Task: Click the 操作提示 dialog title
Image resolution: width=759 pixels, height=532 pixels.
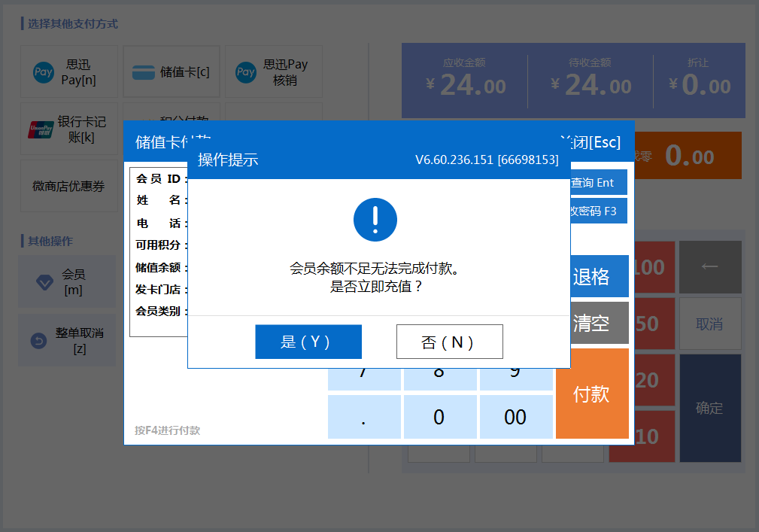Action: tap(228, 160)
